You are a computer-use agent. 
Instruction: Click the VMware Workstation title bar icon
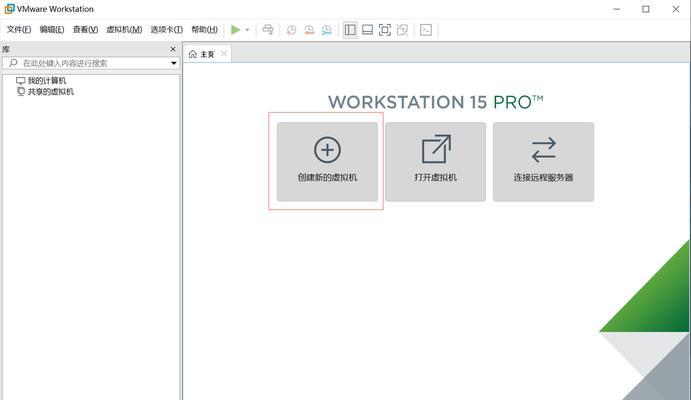tap(9, 9)
